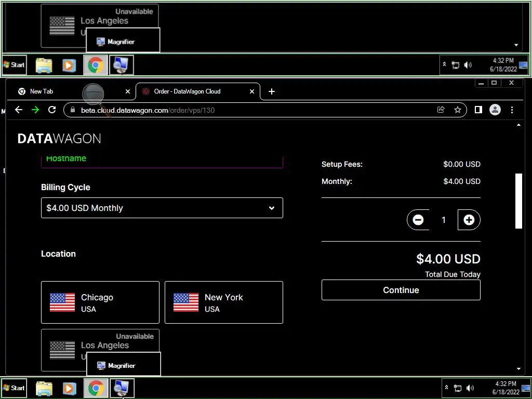Click the Chrome icon in bottom taskbar
Viewport: 532px width, 399px height.
click(x=96, y=388)
